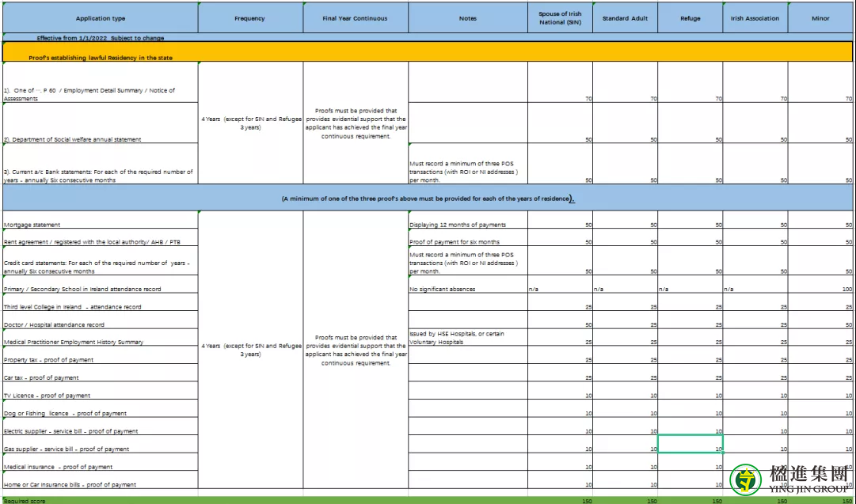
Task: Select the "Spouse of Irish National (SIN)" header
Action: coord(560,18)
